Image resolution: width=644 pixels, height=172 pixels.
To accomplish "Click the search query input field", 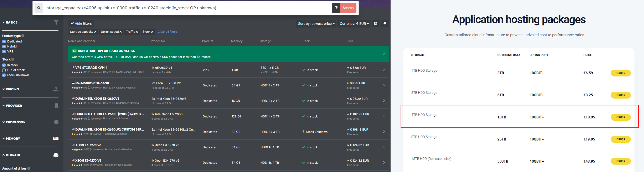I will pyautogui.click(x=187, y=8).
